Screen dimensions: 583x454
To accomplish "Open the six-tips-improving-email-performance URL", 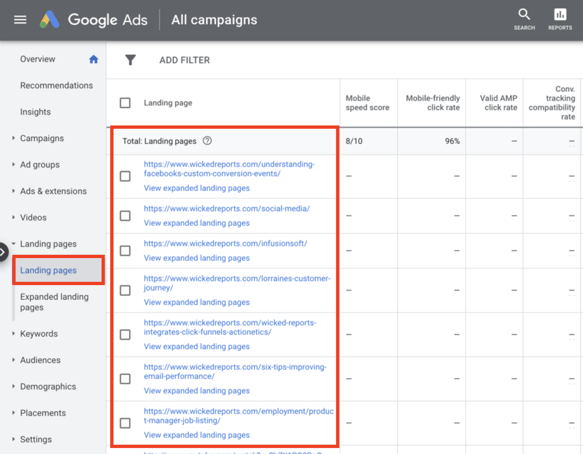I will click(235, 371).
